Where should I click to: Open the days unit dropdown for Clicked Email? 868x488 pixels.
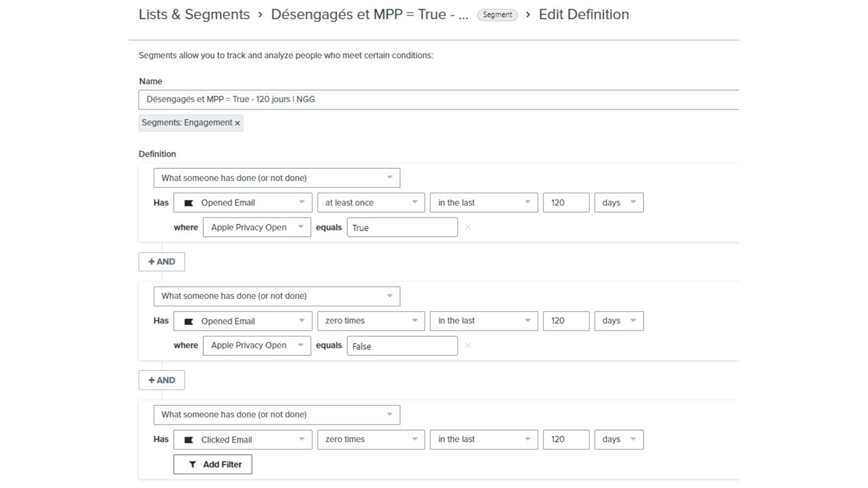619,440
